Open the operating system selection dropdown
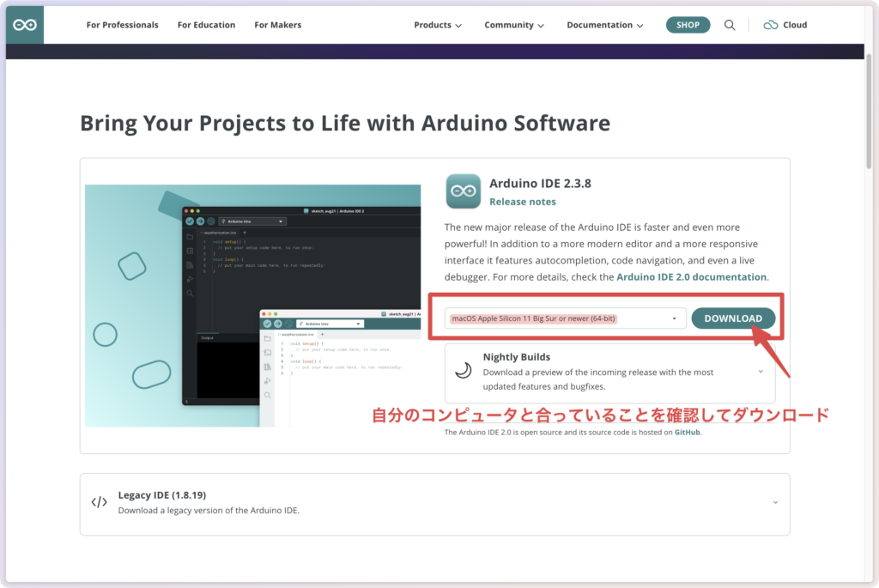 [565, 318]
